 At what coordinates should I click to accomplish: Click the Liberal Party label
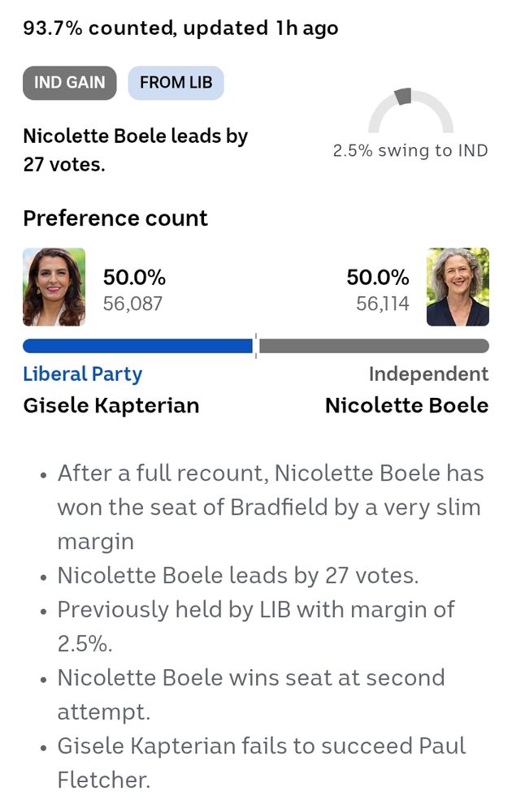(x=82, y=374)
